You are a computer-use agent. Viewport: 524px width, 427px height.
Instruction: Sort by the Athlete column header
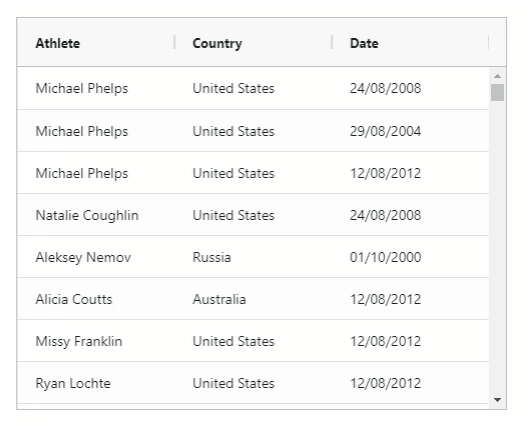click(57, 43)
